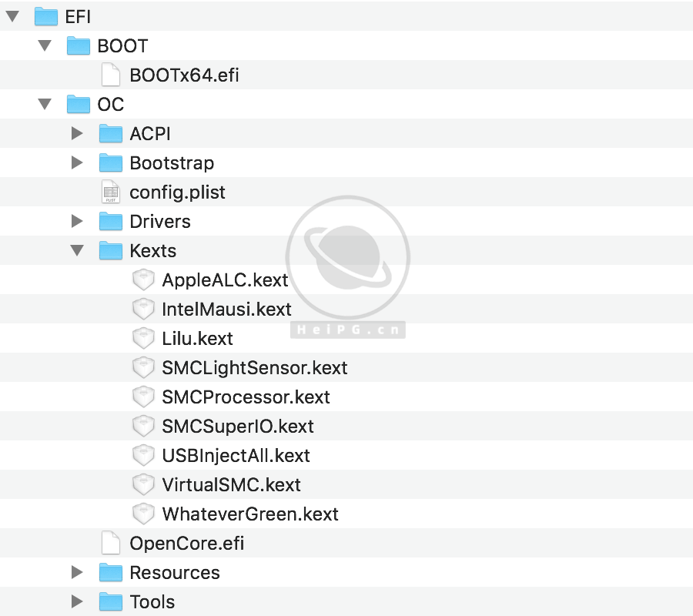Click the config.plist file icon

pos(111,192)
